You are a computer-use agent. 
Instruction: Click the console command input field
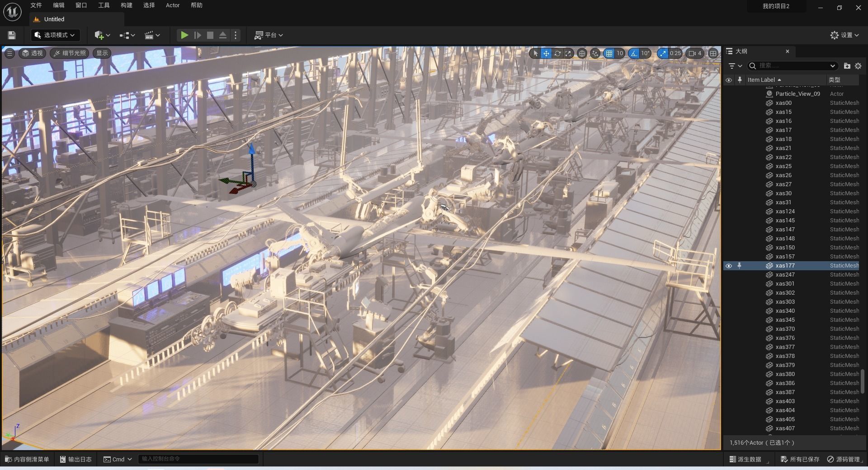(x=198, y=459)
